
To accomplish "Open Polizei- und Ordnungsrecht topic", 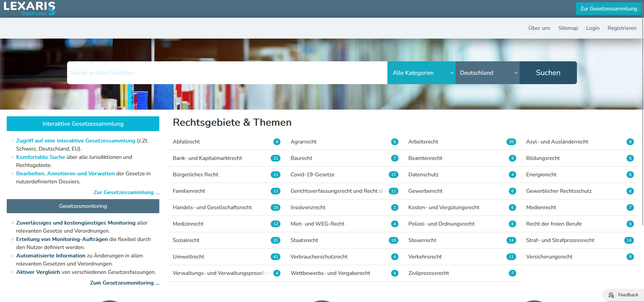I will (x=441, y=224).
